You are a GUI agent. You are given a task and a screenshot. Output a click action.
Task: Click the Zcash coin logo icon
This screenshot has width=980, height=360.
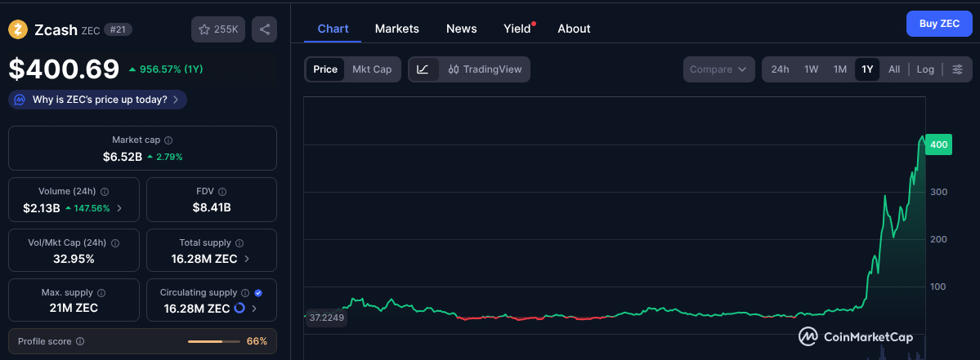pos(17,29)
